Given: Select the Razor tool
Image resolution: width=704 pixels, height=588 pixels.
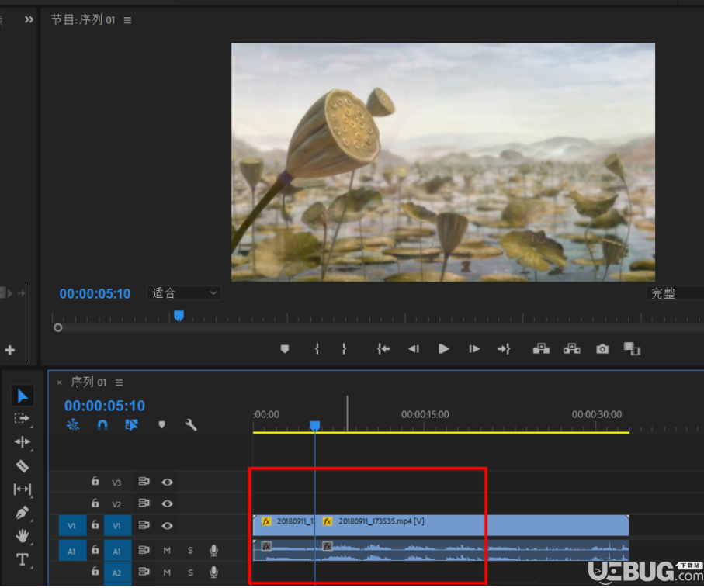Looking at the screenshot, I should tap(22, 466).
